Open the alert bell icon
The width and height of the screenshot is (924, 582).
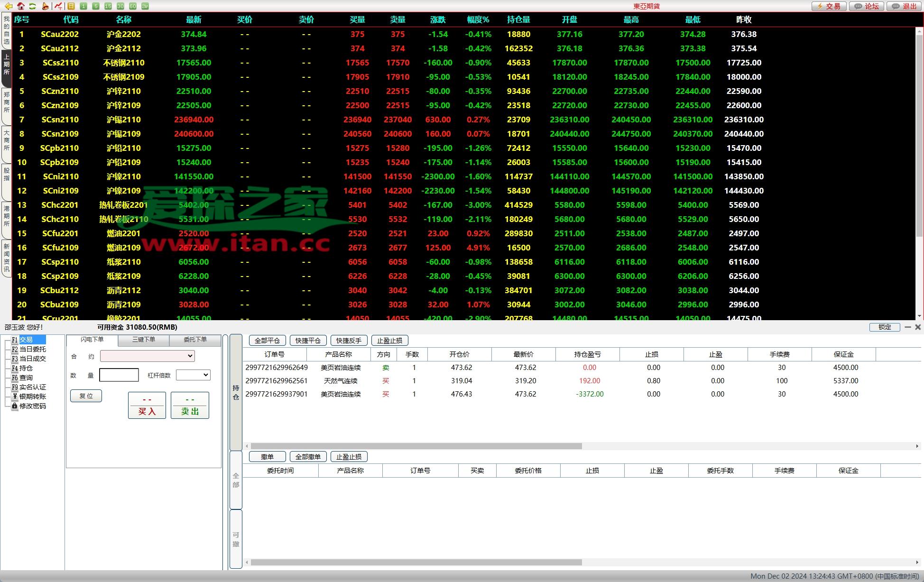(45, 6)
